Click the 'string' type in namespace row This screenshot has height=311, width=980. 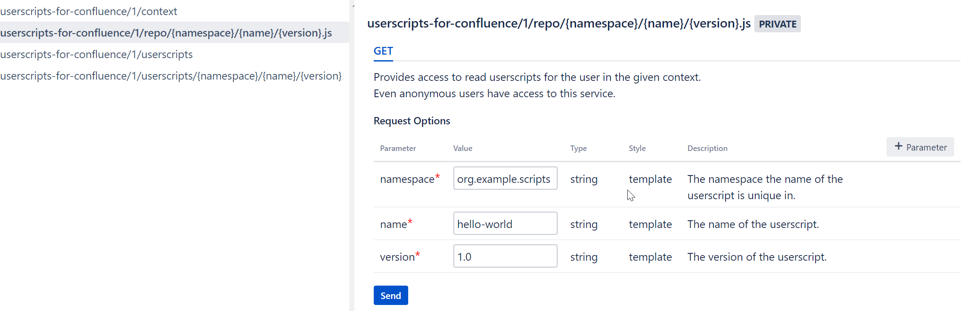[x=584, y=179]
